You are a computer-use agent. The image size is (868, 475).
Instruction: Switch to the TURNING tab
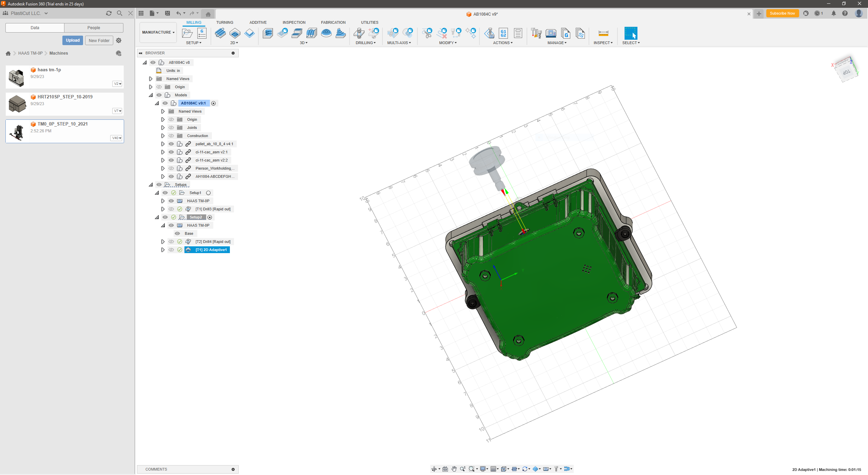pyautogui.click(x=225, y=22)
